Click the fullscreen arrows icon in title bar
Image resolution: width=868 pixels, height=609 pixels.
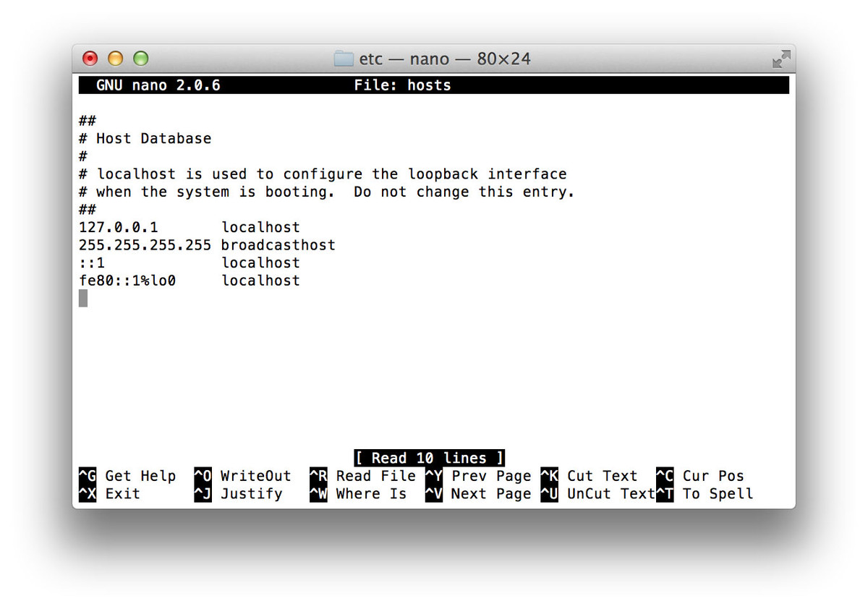[x=781, y=59]
